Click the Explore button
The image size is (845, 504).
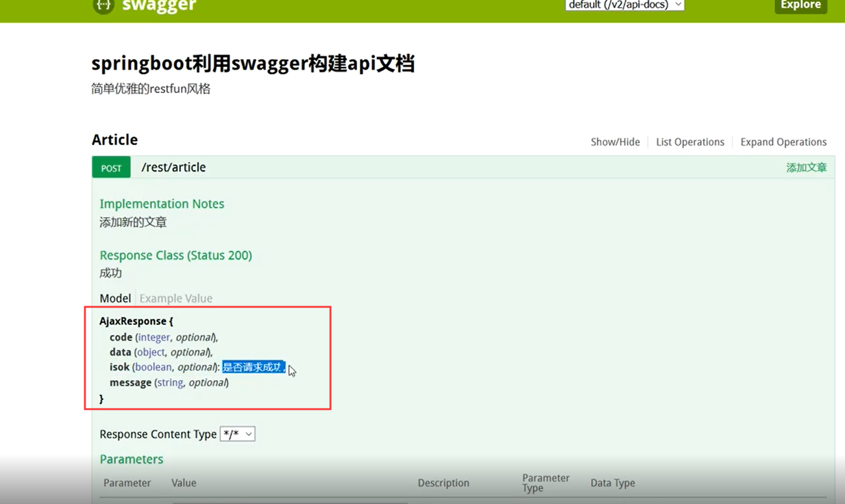[800, 6]
